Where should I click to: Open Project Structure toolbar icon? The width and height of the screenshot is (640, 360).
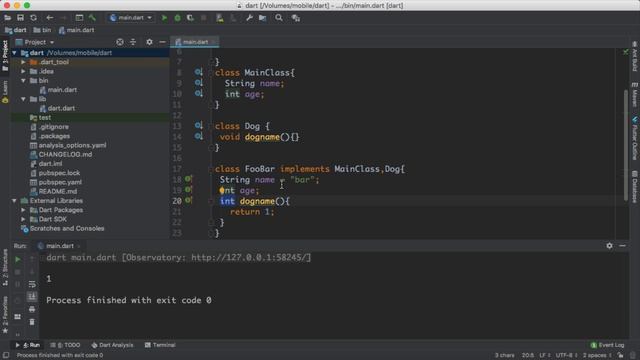[x=262, y=18]
